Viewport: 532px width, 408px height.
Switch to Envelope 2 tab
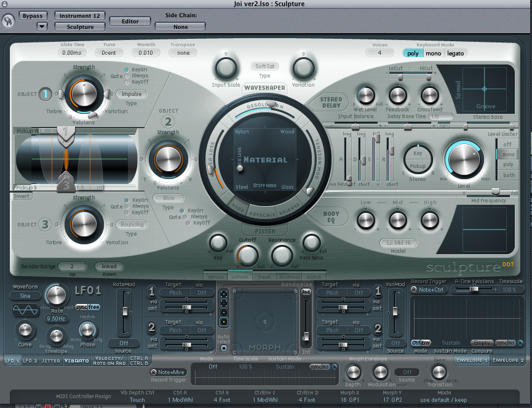click(508, 360)
